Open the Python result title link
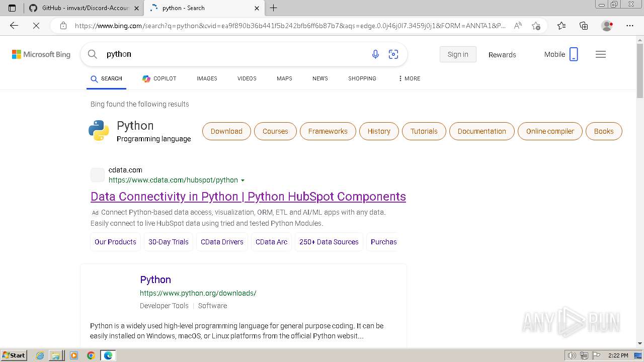644x362 pixels. (155, 280)
